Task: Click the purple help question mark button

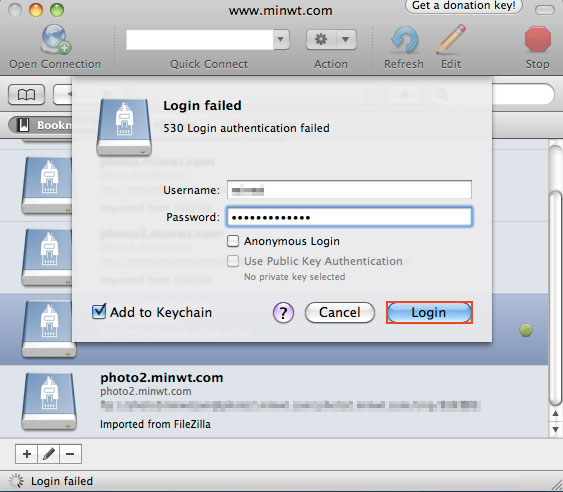Action: pos(283,312)
